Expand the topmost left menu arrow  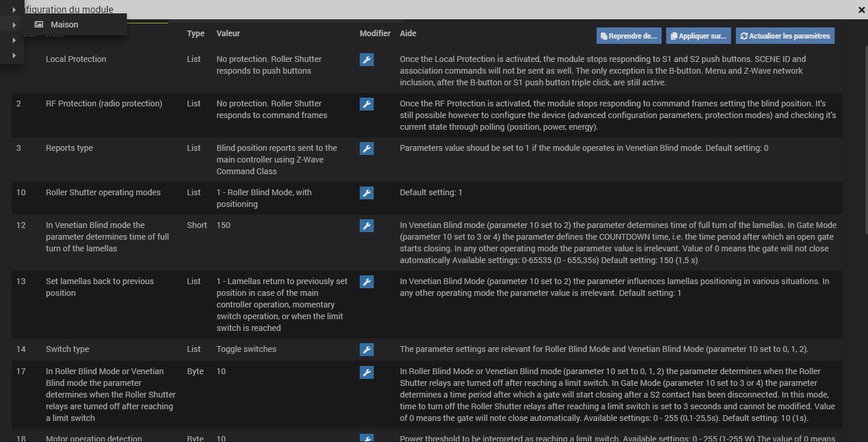tap(14, 10)
